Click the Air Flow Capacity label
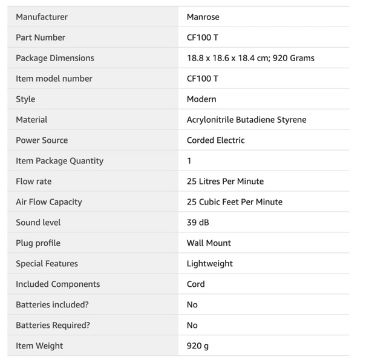This screenshot has height=360, width=369. click(49, 202)
